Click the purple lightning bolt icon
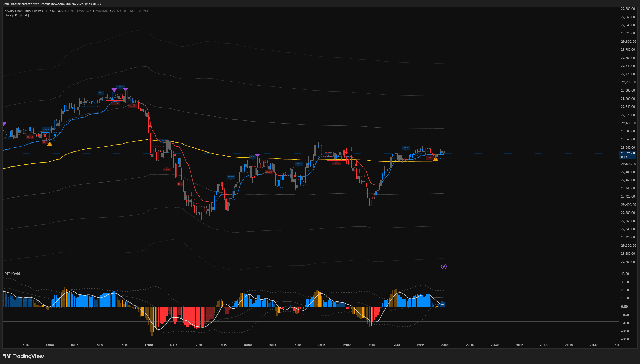This screenshot has height=364, width=640. pos(444,266)
